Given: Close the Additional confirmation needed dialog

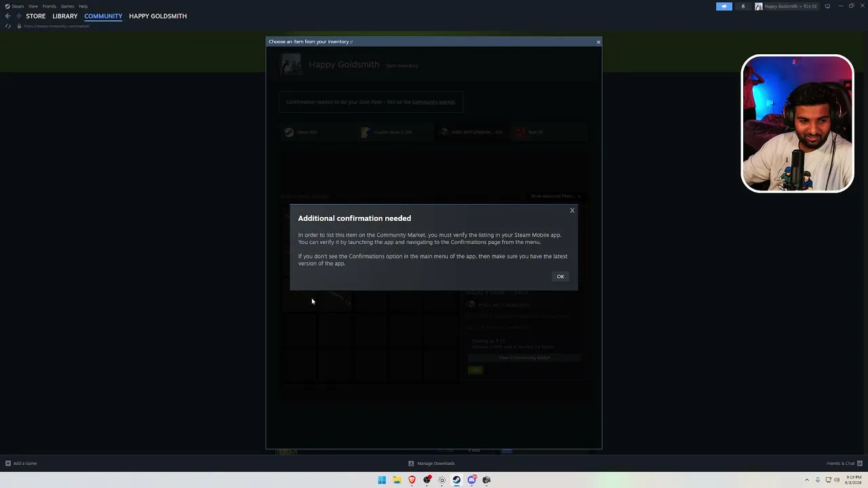Looking at the screenshot, I should tap(572, 210).
